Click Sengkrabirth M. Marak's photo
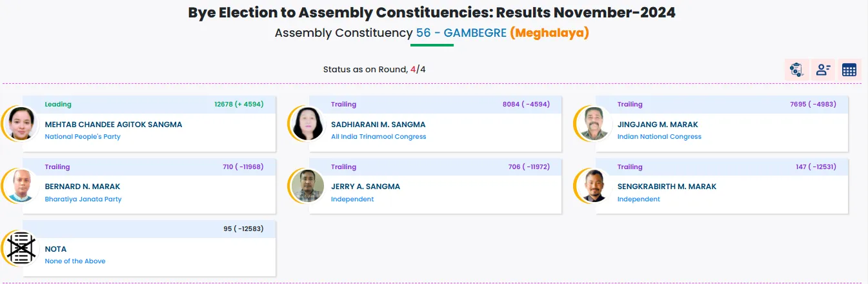Screen dimensions: 868x284 pyautogui.click(x=594, y=185)
